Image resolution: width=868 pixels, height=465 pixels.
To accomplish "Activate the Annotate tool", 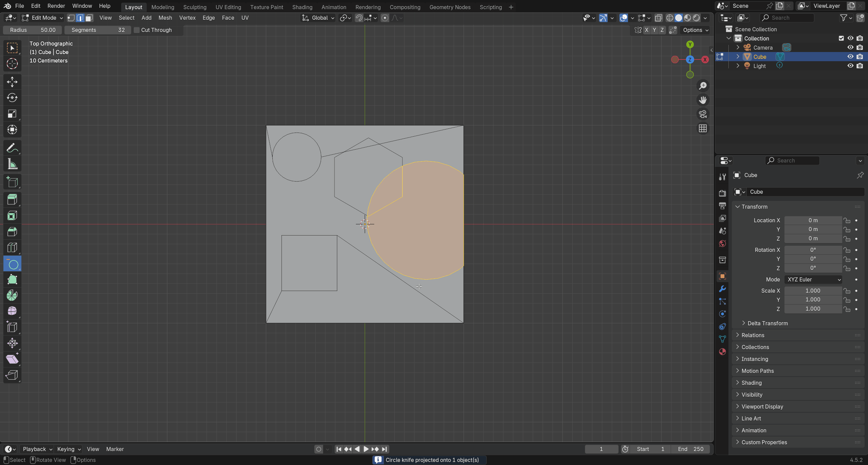I will (12, 147).
